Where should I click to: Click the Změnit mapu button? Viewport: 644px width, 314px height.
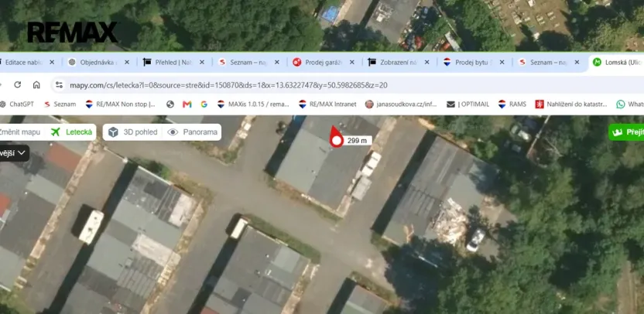pyautogui.click(x=21, y=132)
